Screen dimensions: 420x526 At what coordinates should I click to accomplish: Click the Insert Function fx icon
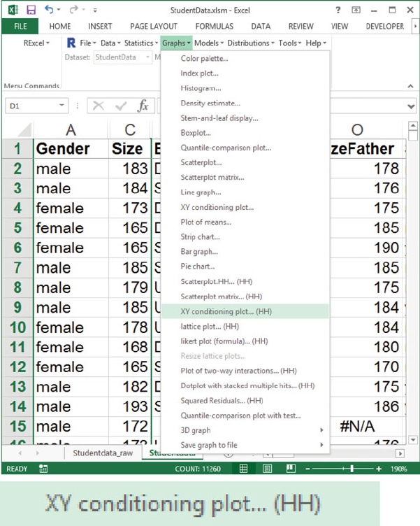(143, 106)
